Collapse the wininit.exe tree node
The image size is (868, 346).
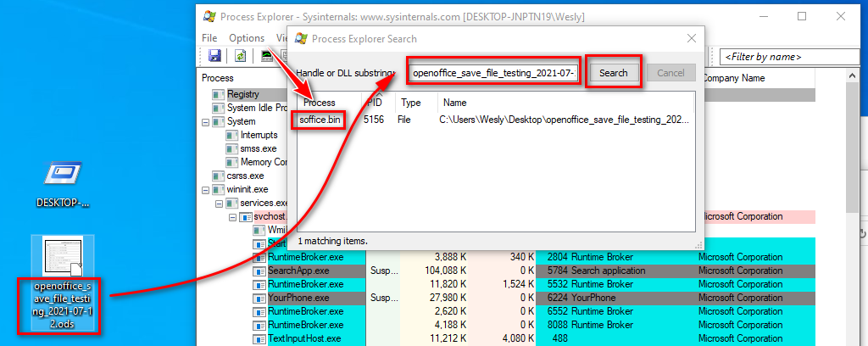(205, 189)
